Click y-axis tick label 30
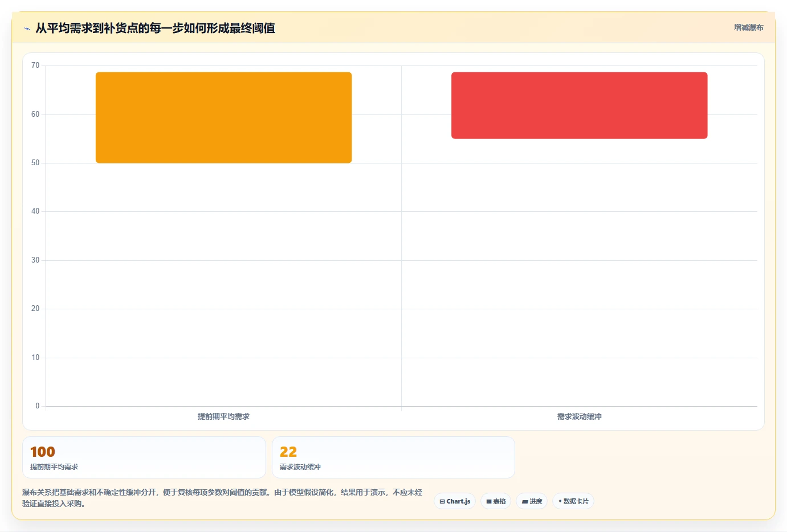 coord(35,260)
